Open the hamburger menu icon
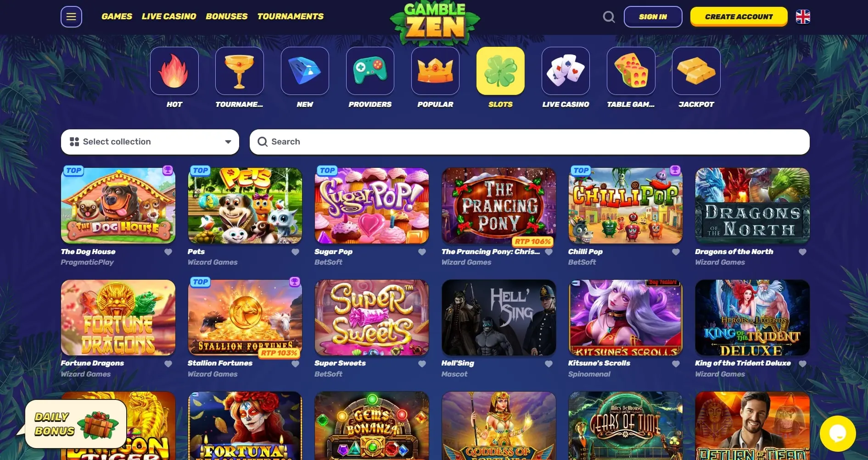The width and height of the screenshot is (868, 460). (x=71, y=17)
